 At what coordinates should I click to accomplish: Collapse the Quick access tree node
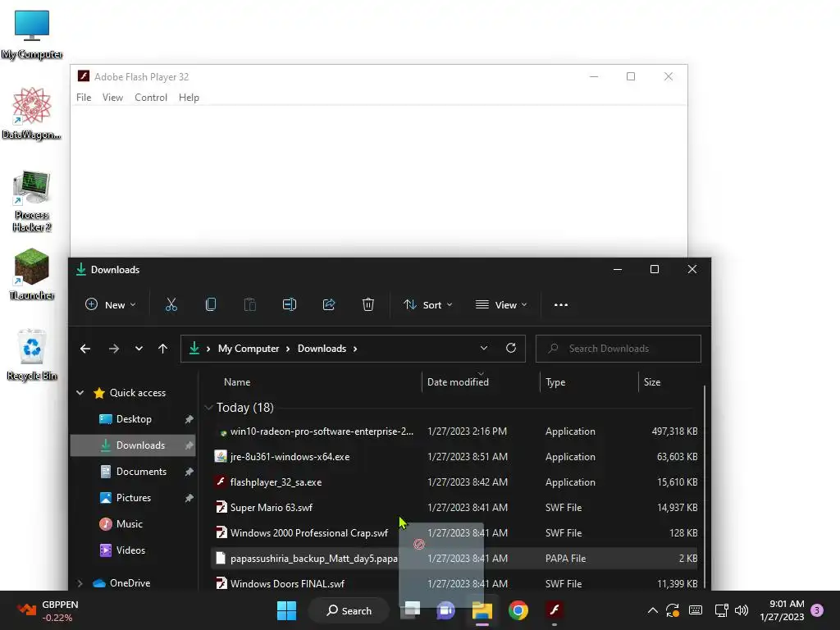point(80,393)
